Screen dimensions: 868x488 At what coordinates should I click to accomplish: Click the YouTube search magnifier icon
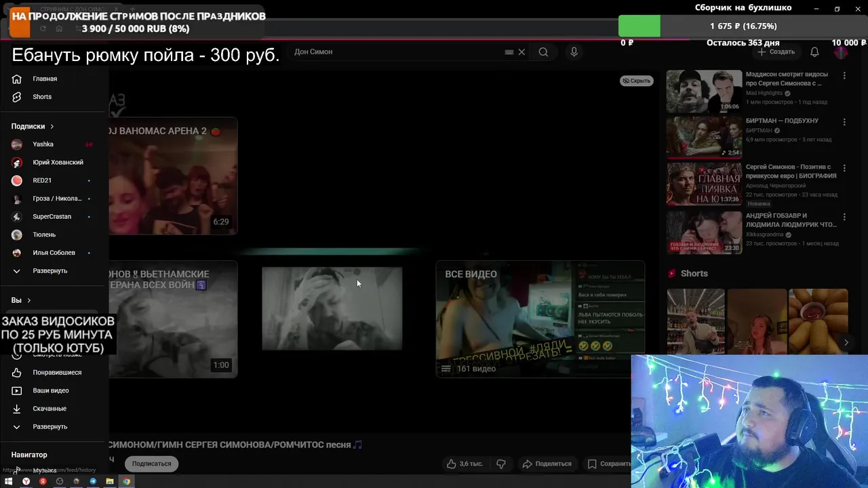point(543,52)
